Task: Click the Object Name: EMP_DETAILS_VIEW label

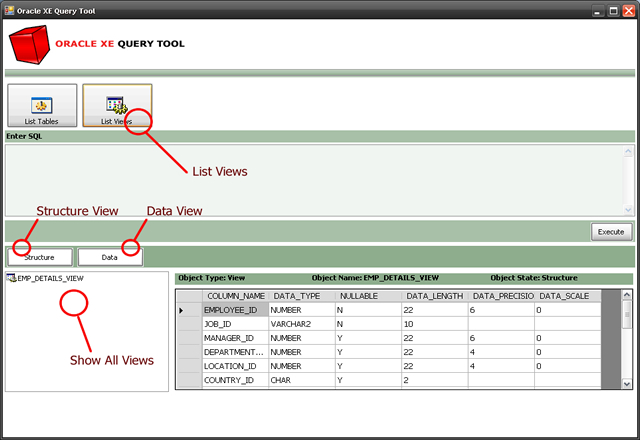Action: (375, 278)
